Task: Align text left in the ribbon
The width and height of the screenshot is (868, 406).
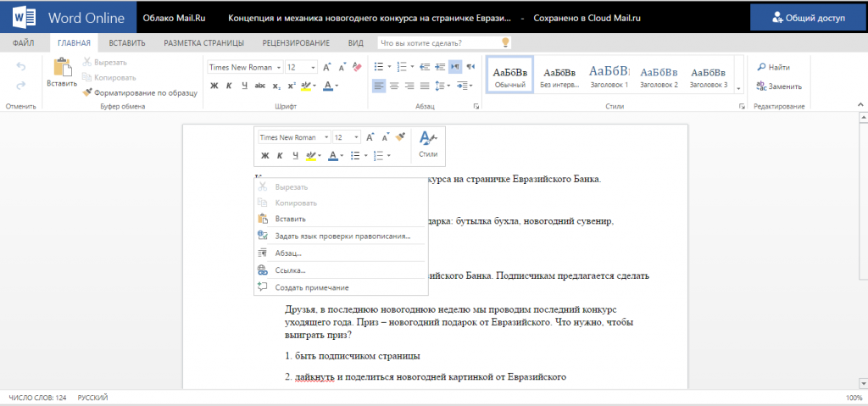Action: coord(379,86)
